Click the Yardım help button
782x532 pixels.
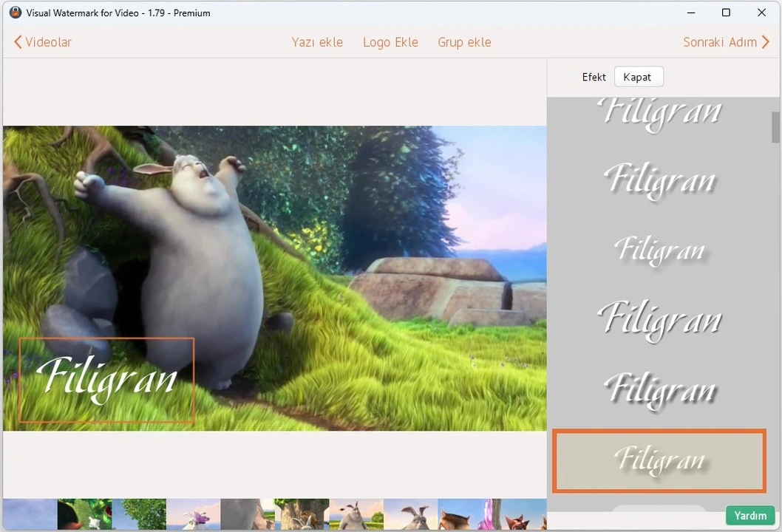750,515
